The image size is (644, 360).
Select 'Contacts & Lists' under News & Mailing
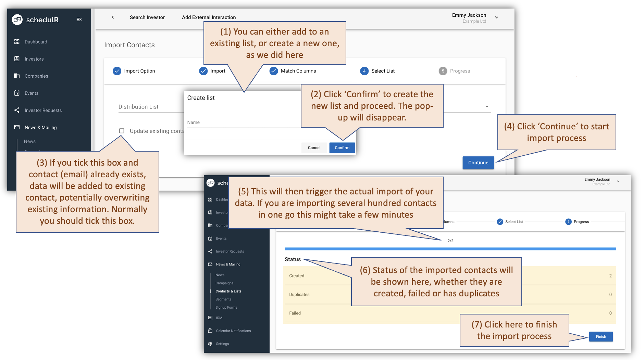228,291
